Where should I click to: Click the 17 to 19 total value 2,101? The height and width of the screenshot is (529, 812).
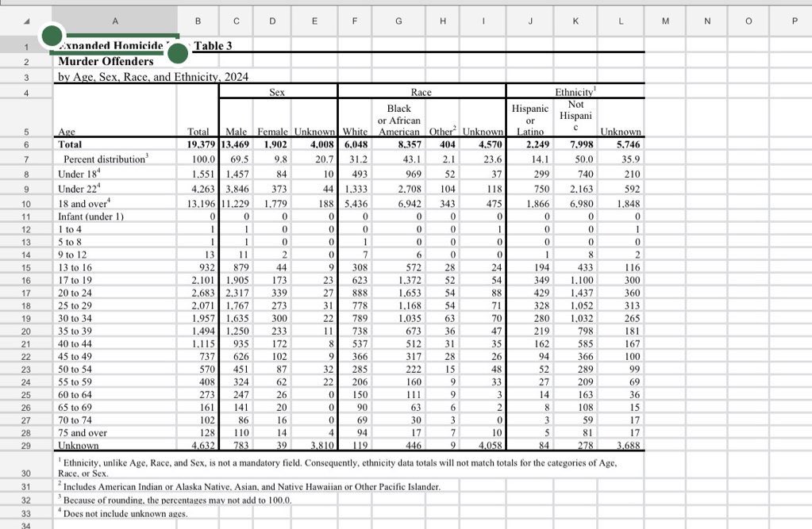click(203, 280)
